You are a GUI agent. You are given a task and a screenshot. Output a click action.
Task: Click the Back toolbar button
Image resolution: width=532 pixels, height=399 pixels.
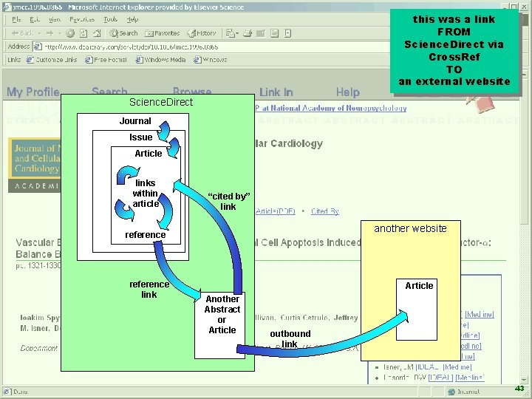(22, 33)
